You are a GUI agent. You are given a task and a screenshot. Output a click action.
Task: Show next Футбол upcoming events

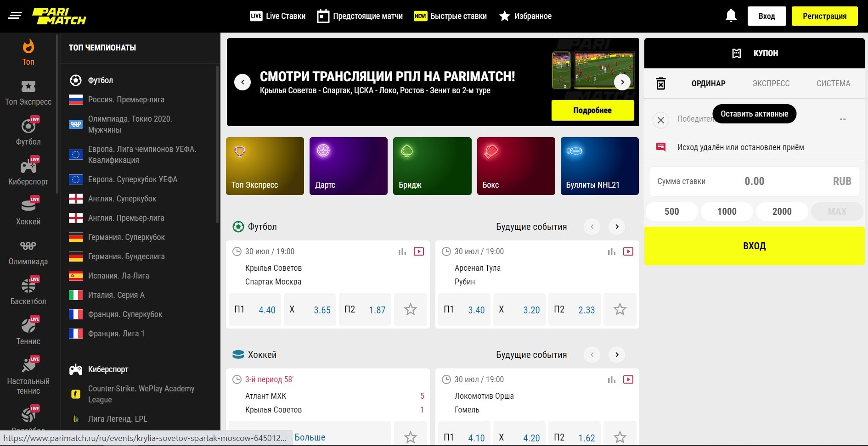point(617,227)
